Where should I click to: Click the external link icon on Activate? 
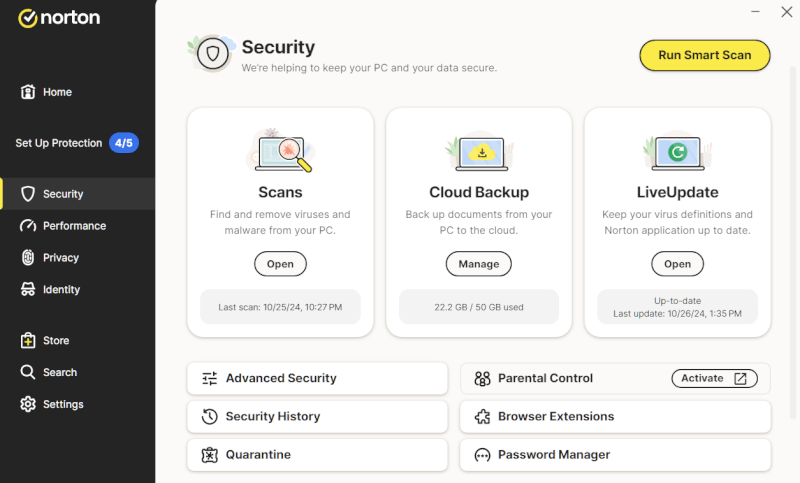point(740,378)
